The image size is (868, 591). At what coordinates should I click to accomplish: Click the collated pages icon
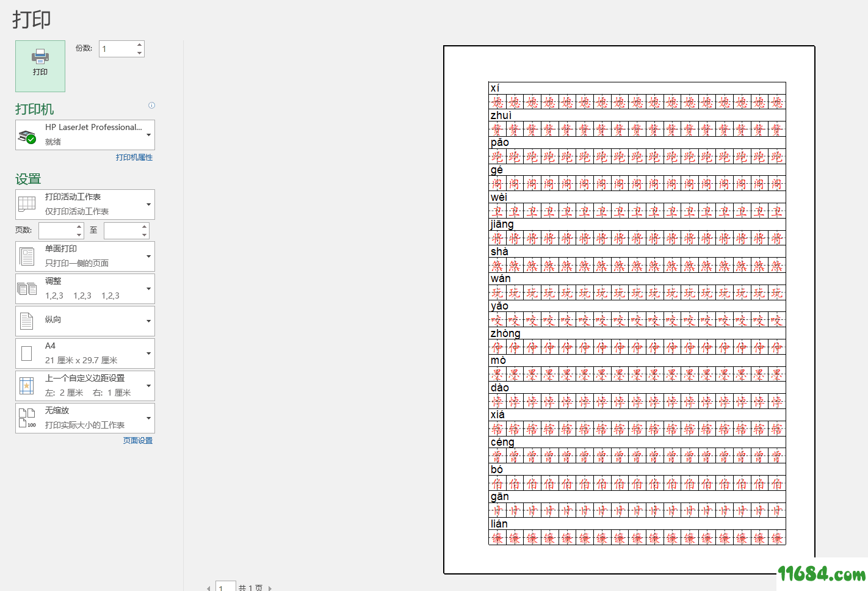[27, 289]
